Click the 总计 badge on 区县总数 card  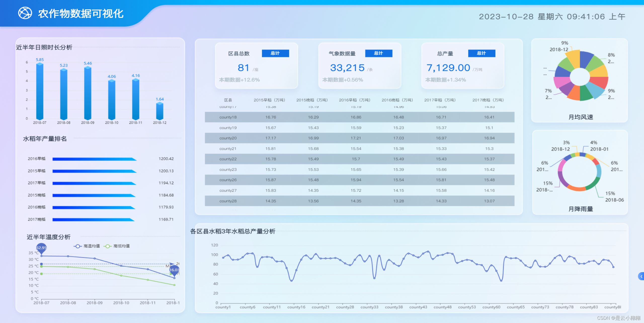click(x=275, y=53)
